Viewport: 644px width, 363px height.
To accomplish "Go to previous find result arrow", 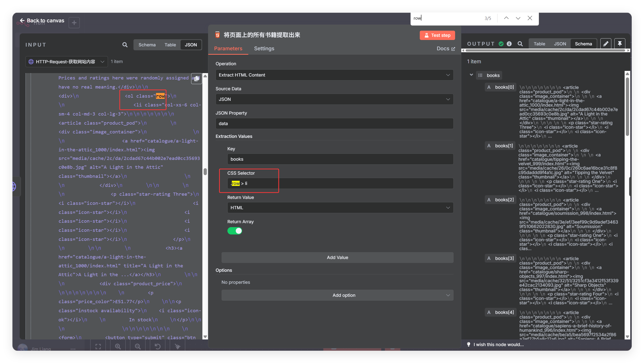I will tap(506, 18).
